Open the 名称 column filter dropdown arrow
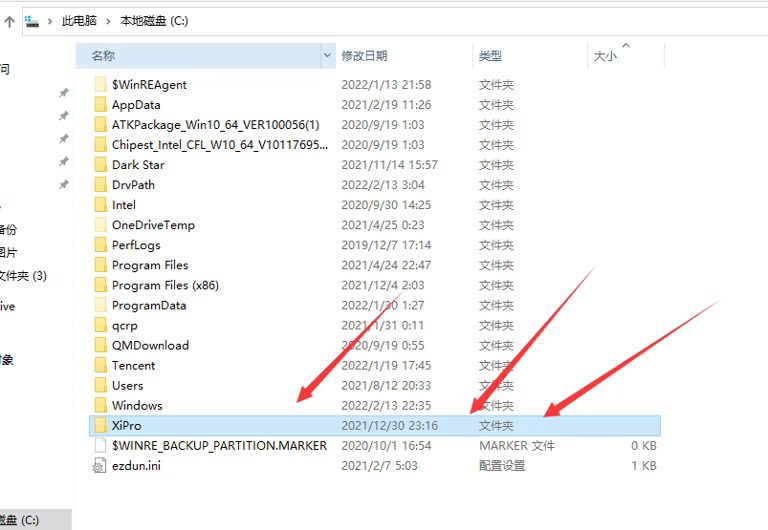This screenshot has width=768, height=530. pyautogui.click(x=327, y=56)
